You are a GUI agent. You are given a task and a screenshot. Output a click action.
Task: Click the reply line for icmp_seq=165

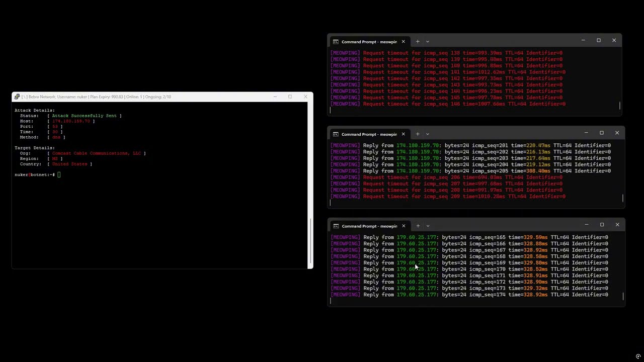point(469,237)
